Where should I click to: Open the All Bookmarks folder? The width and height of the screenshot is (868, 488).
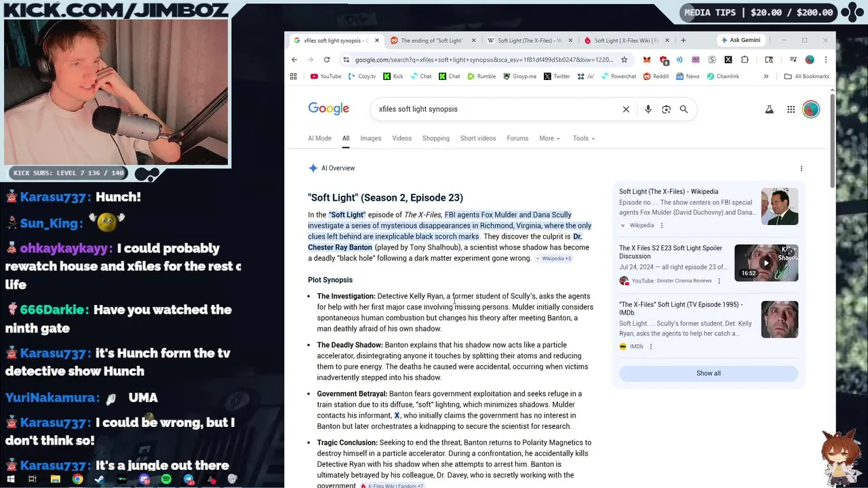coord(806,77)
